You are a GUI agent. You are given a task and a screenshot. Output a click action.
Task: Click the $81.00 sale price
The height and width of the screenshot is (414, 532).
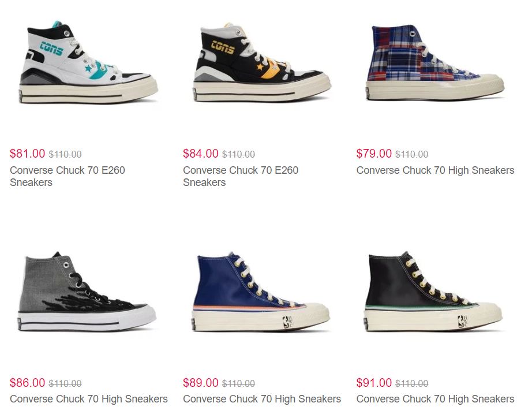(28, 154)
